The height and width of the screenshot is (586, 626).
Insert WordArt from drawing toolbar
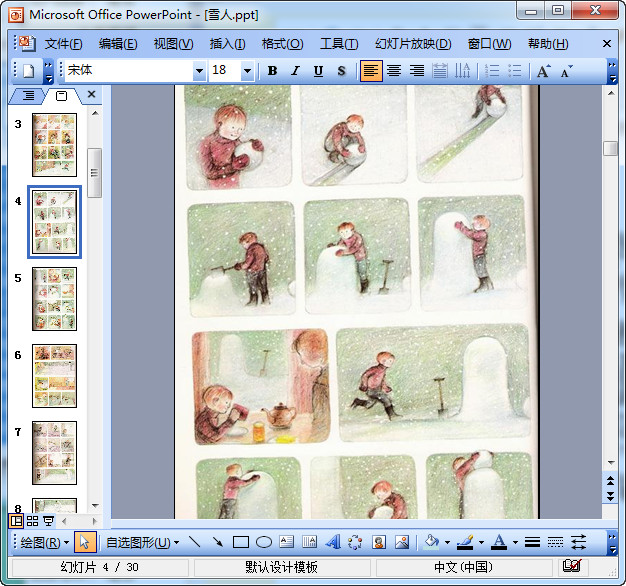[x=332, y=542]
